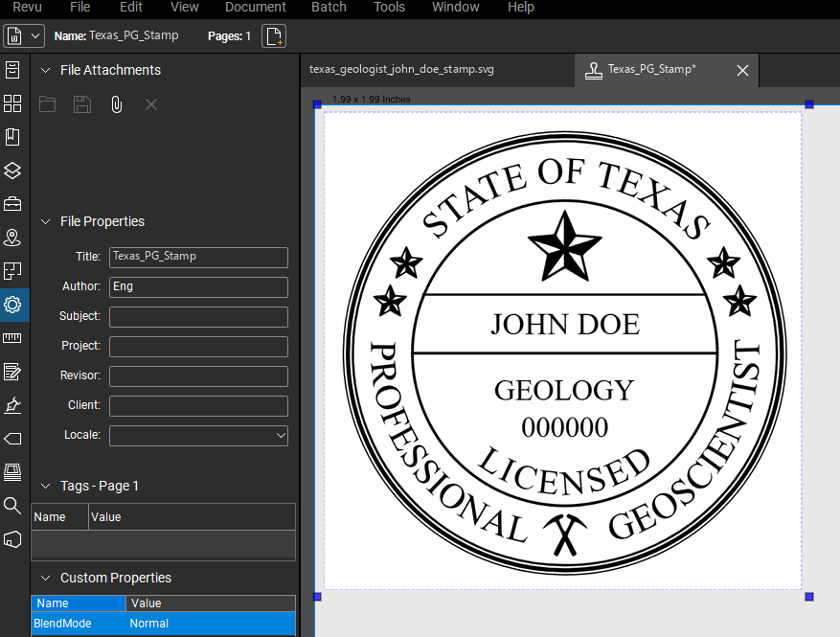Open the Layers panel icon
The width and height of the screenshot is (840, 637).
click(12, 171)
